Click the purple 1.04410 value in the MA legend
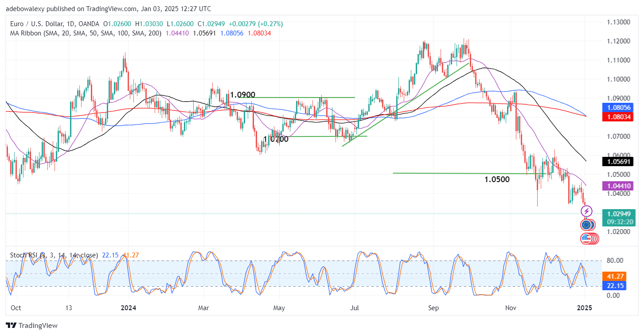 click(177, 33)
